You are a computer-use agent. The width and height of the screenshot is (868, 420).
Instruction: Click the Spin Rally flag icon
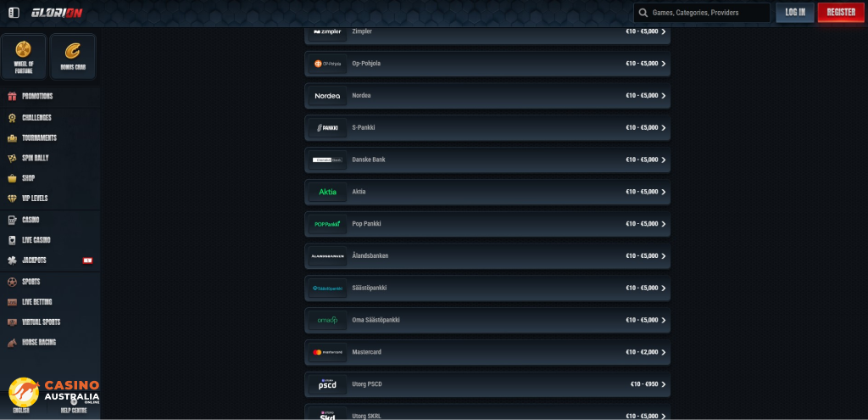coord(12,158)
